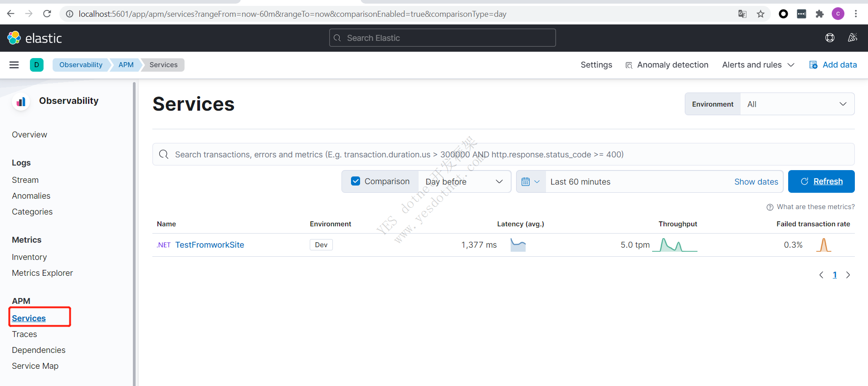Click the Failed transaction rate column header

pos(813,224)
